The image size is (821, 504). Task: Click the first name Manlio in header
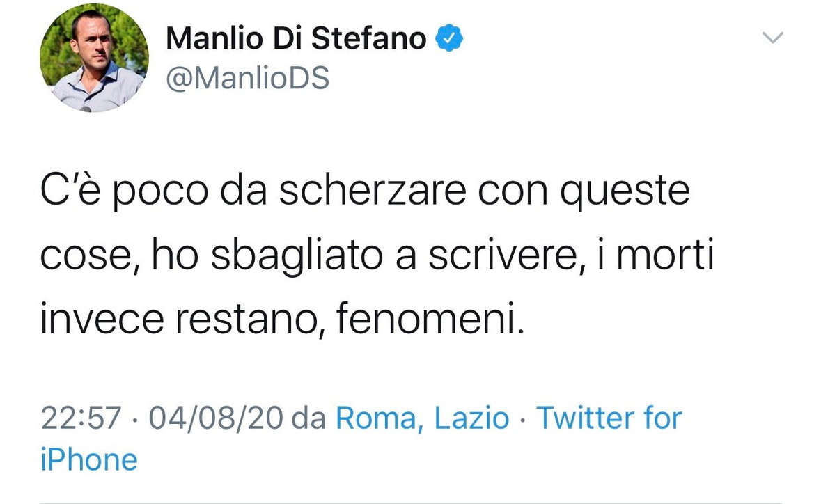click(214, 38)
